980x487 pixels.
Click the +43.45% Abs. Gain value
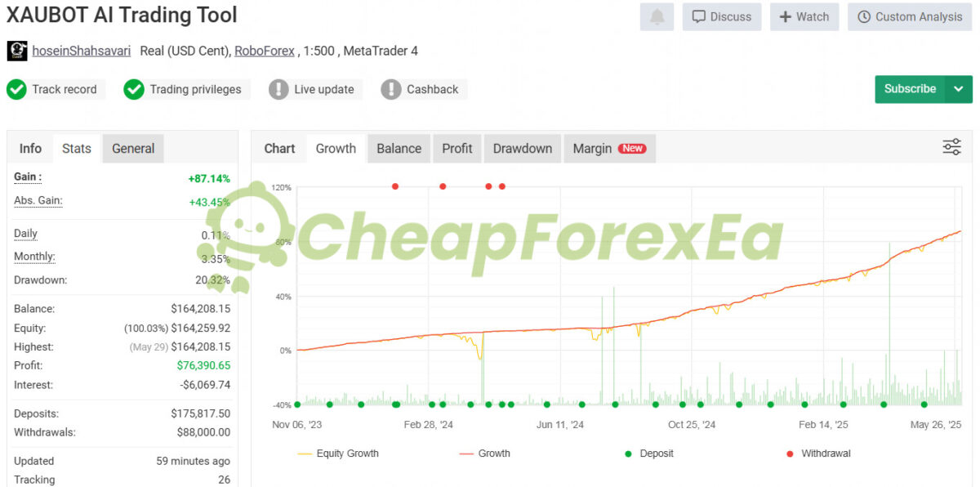tap(209, 202)
